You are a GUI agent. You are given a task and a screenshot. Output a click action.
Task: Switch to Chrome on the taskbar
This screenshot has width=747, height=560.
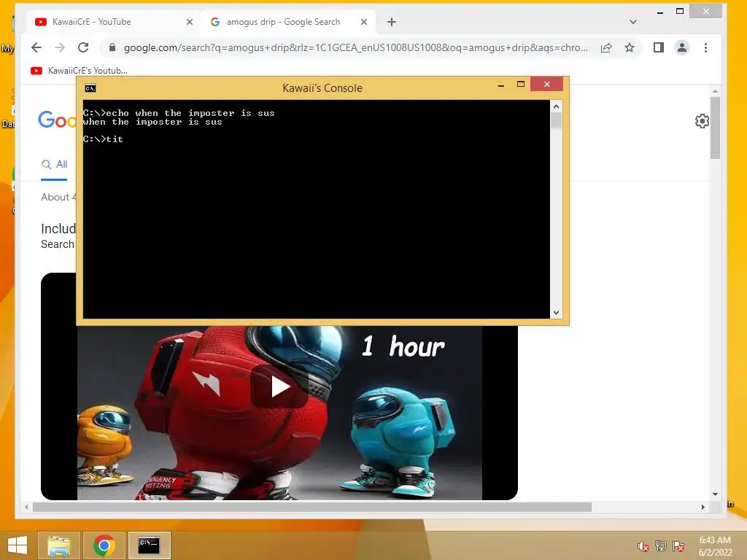coord(104,545)
